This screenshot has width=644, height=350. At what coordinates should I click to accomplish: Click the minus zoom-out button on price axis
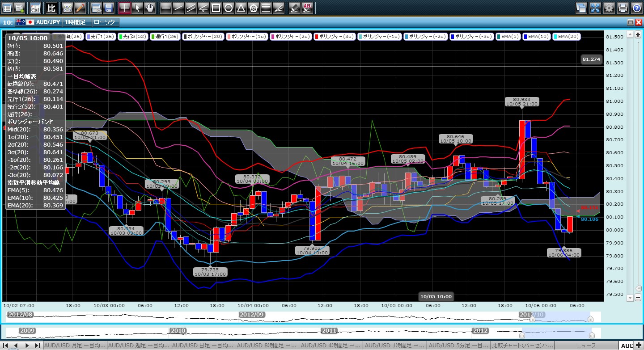point(637,297)
